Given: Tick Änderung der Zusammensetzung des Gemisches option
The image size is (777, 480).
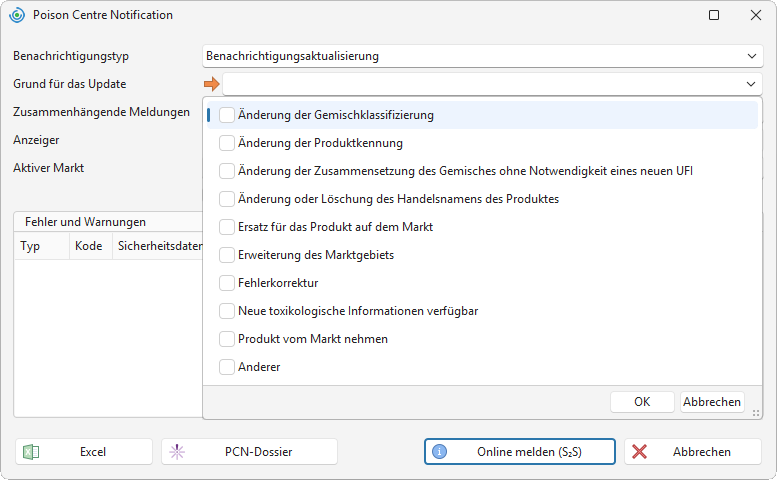Looking at the screenshot, I should (x=227, y=171).
